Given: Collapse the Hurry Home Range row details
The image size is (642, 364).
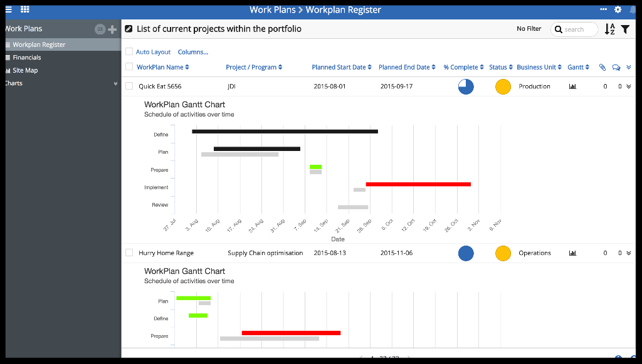Looking at the screenshot, I should point(628,252).
